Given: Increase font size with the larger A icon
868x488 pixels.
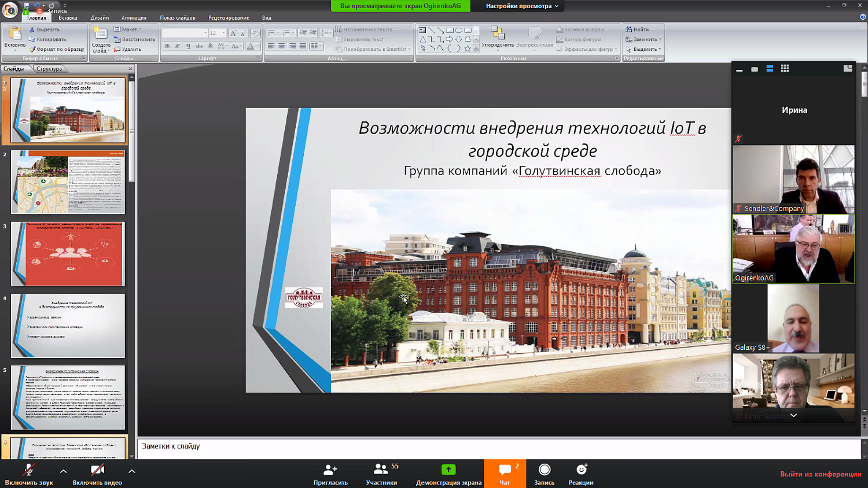Looking at the screenshot, I should [x=233, y=33].
